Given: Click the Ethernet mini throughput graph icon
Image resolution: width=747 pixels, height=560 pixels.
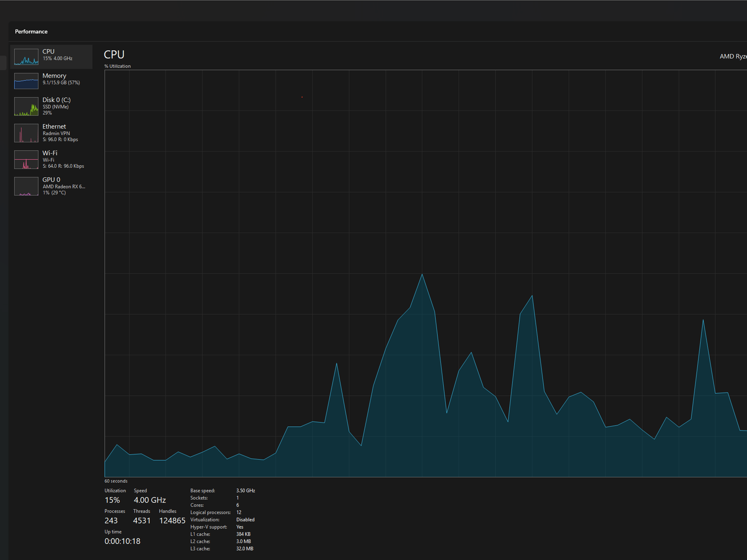Looking at the screenshot, I should click(x=26, y=133).
